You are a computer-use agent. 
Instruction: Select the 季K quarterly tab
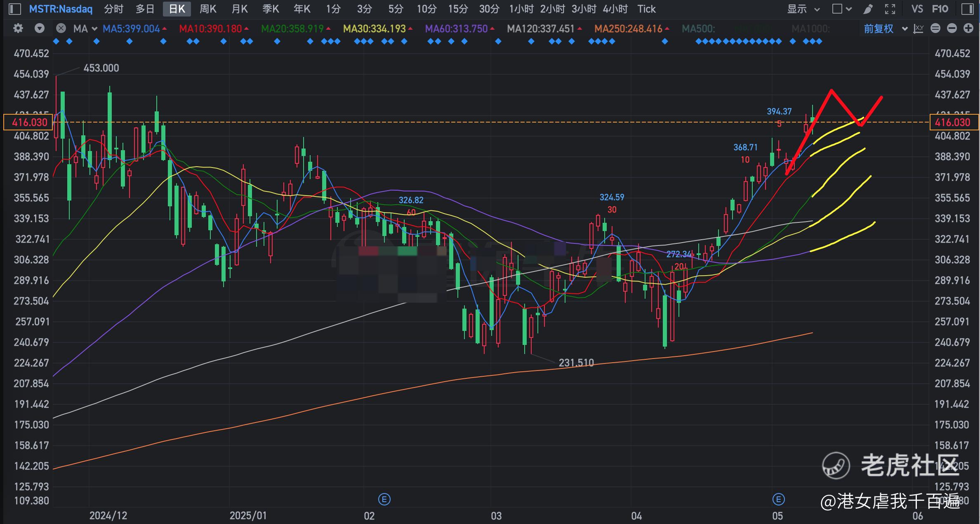coord(271,9)
